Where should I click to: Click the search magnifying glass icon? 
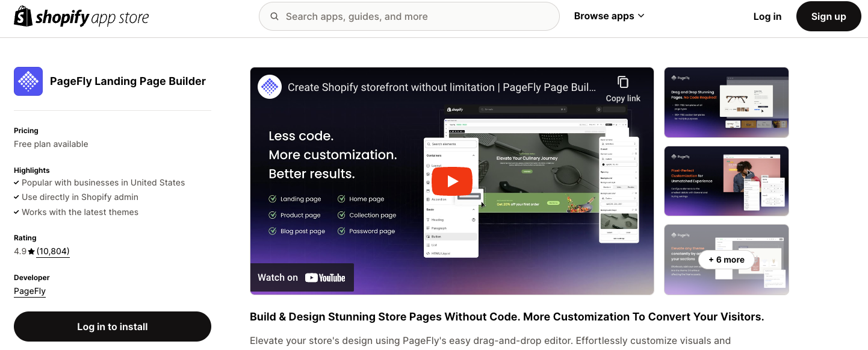point(274,16)
